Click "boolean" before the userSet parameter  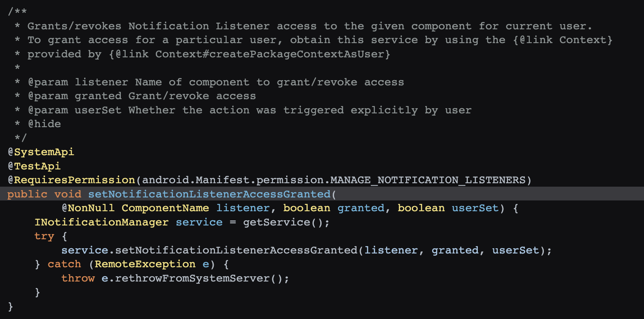tap(421, 208)
